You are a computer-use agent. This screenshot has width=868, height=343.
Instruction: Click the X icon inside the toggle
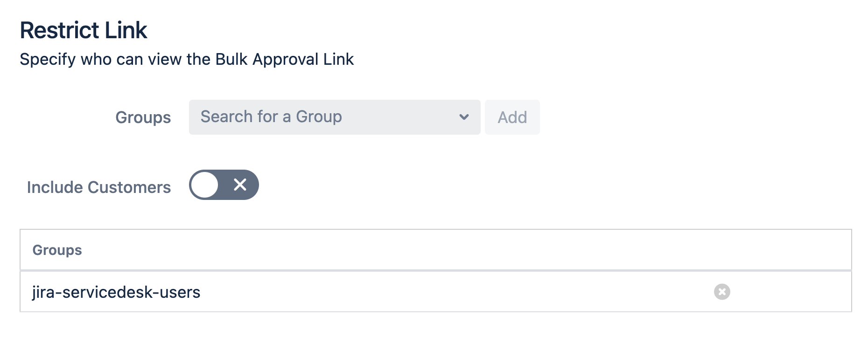[x=241, y=185]
